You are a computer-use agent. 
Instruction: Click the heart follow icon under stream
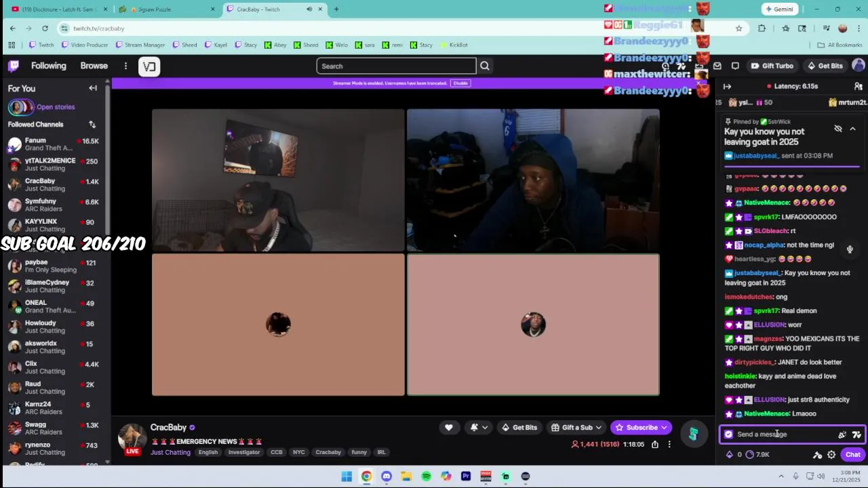click(448, 427)
